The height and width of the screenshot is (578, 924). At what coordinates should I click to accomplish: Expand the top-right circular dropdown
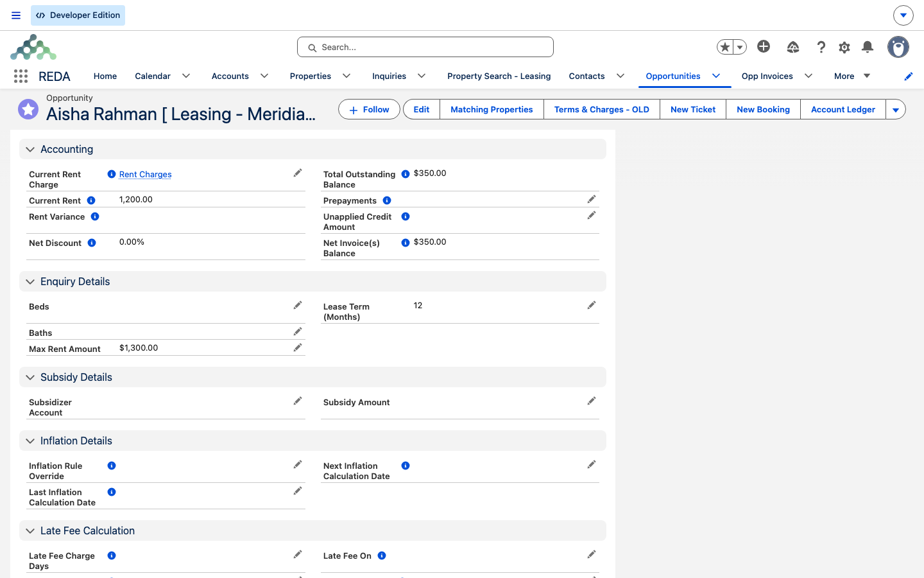coord(903,15)
